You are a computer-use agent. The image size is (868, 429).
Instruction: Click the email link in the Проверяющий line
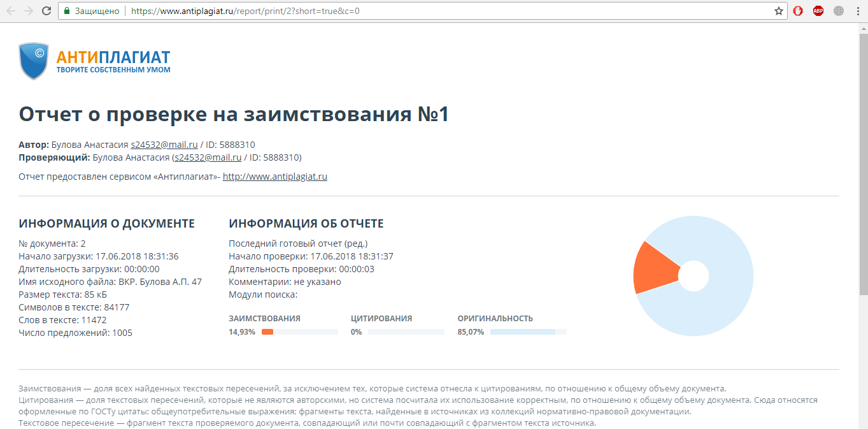(x=208, y=157)
